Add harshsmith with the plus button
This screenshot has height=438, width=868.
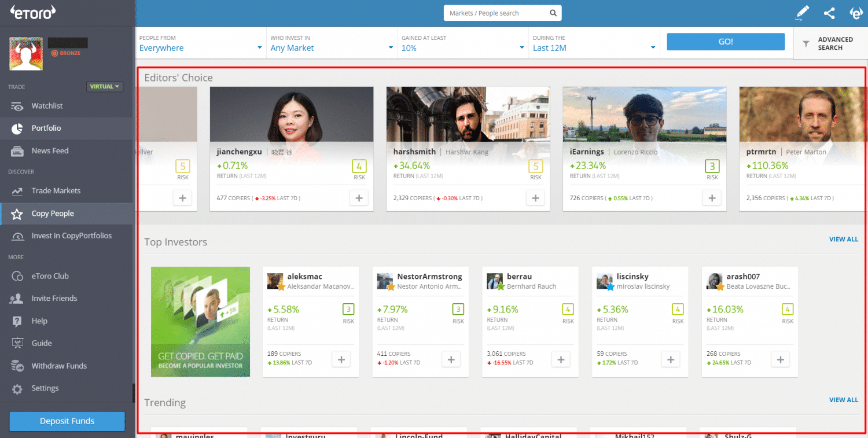point(535,198)
